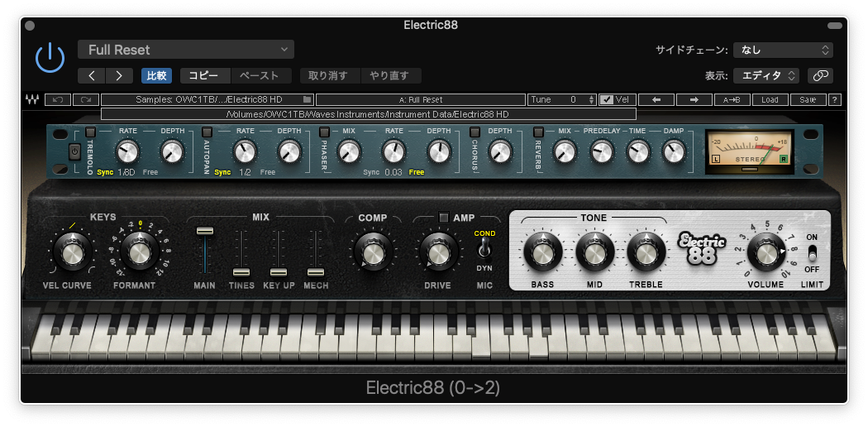Image resolution: width=868 pixels, height=427 pixels.
Task: Click the やり直す redo button
Action: click(x=391, y=76)
